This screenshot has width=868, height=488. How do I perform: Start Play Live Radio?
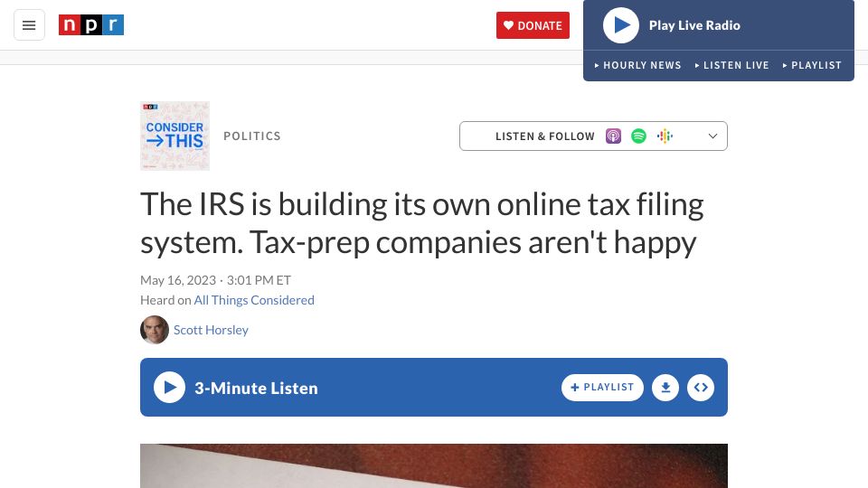[620, 25]
